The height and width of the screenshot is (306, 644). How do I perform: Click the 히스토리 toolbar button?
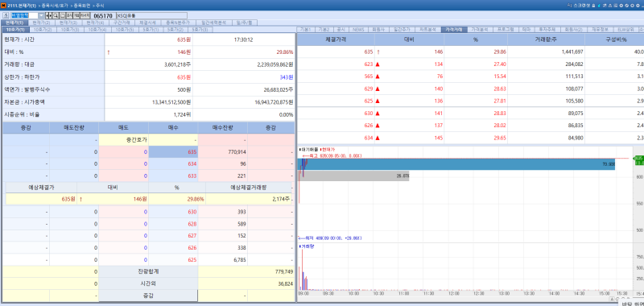coord(85,15)
